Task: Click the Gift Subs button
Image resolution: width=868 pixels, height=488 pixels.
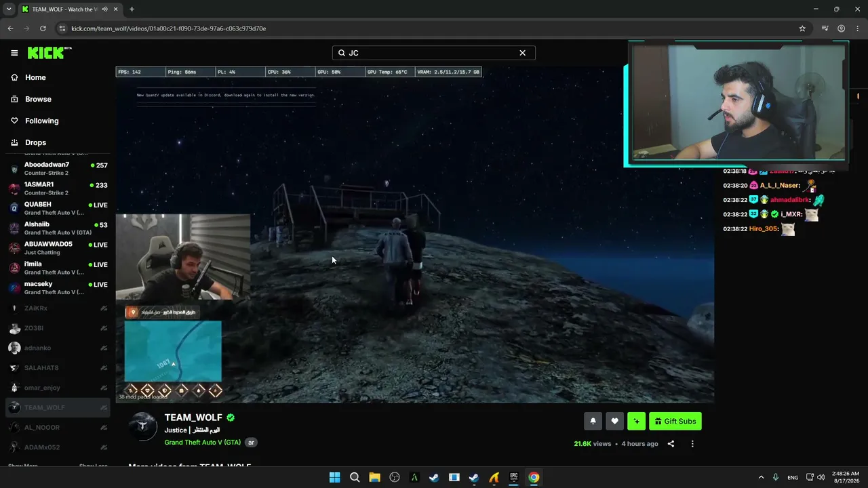Action: (x=675, y=421)
